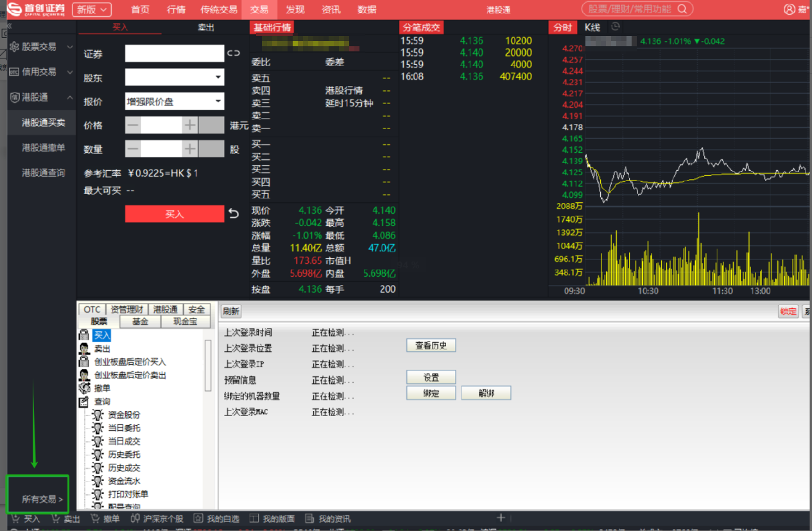Select the 基金 tab in lower panel
The width and height of the screenshot is (812, 531).
pyautogui.click(x=140, y=322)
